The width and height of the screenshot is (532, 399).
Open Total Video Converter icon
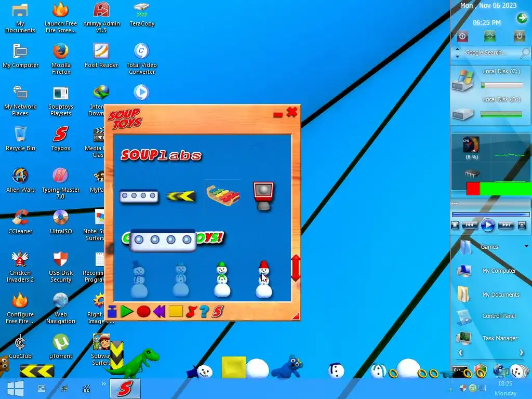[x=142, y=58]
